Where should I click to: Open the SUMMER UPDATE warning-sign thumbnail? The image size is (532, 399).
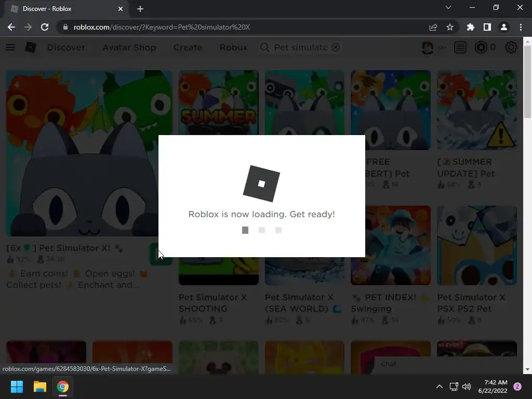pos(477,110)
